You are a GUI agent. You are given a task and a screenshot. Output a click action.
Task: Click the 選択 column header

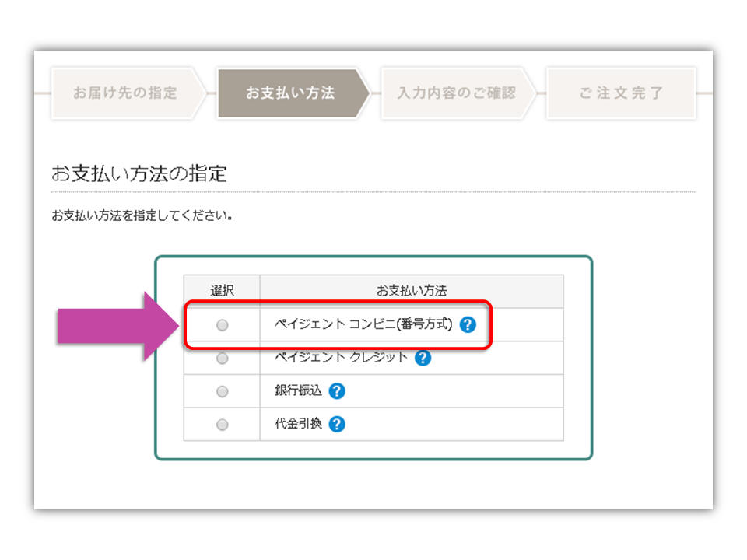click(x=222, y=290)
